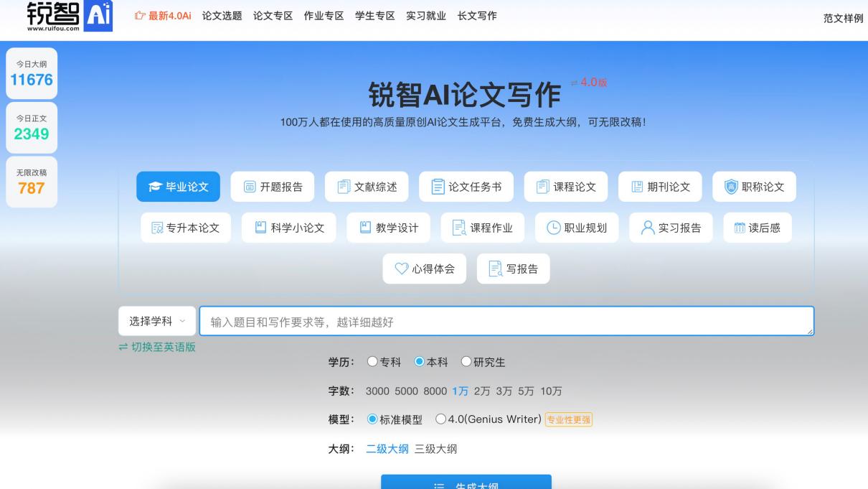Click the 开题报告 document icon
Screen dimensions: 868x489
pyautogui.click(x=250, y=187)
